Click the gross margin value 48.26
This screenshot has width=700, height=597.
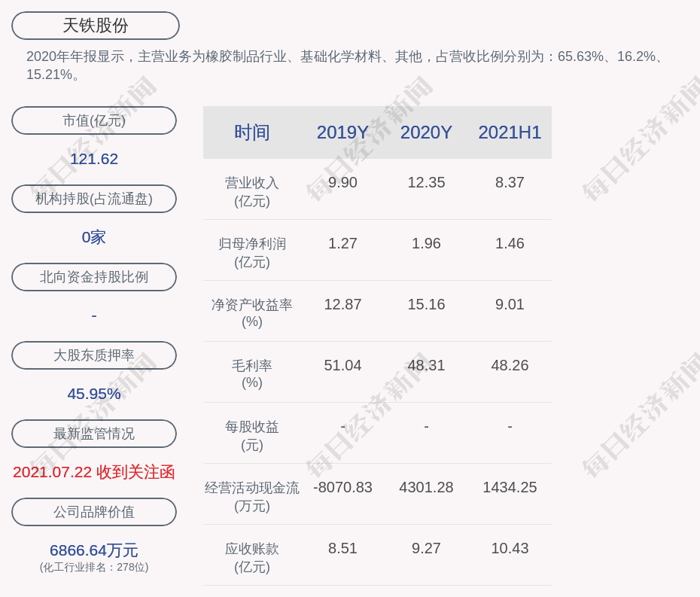click(510, 366)
